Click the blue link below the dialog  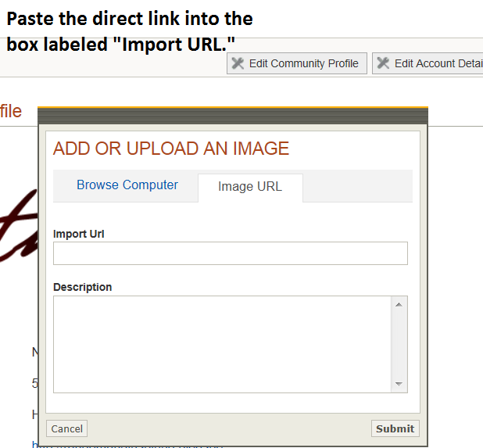coord(125,444)
